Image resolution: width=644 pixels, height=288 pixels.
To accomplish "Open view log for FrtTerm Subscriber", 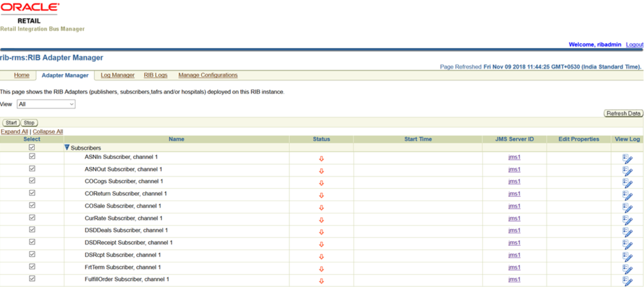I will coord(628,269).
